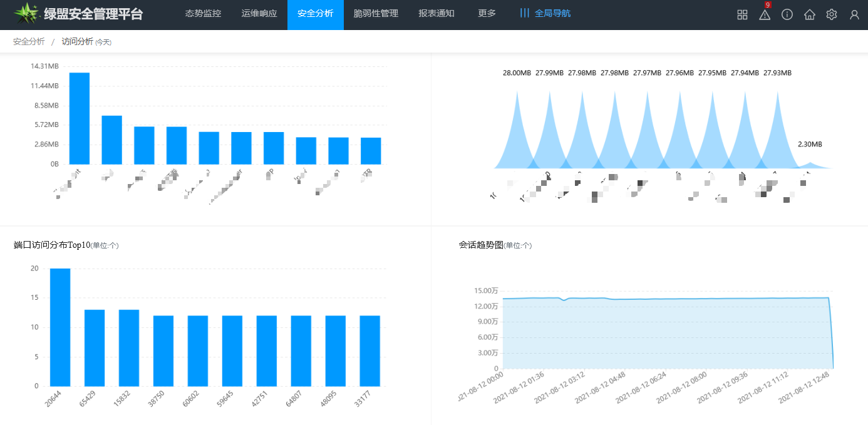Click the active 安全分析 navigation tab
The width and height of the screenshot is (868, 425).
pos(316,13)
